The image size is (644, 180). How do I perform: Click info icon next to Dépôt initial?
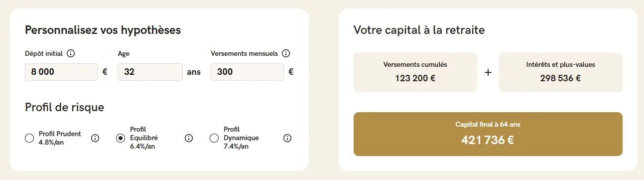(x=71, y=53)
